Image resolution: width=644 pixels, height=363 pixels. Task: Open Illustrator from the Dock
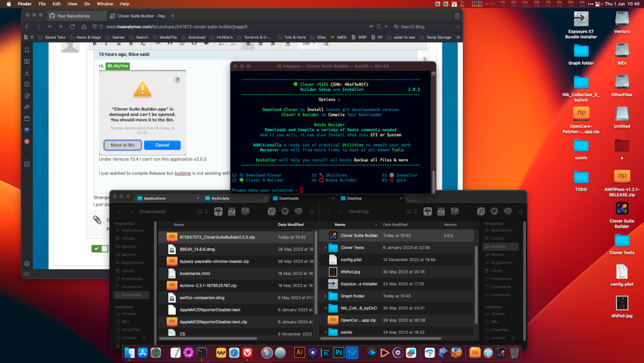299,353
